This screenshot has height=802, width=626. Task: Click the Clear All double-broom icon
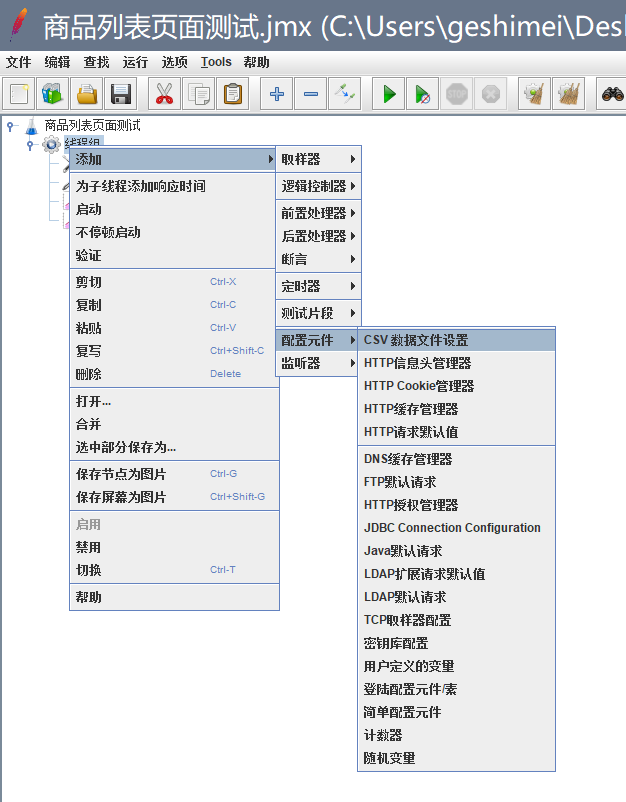[569, 94]
